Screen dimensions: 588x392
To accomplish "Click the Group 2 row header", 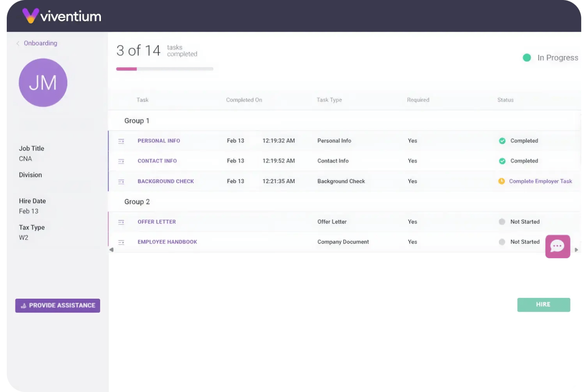I will click(137, 202).
